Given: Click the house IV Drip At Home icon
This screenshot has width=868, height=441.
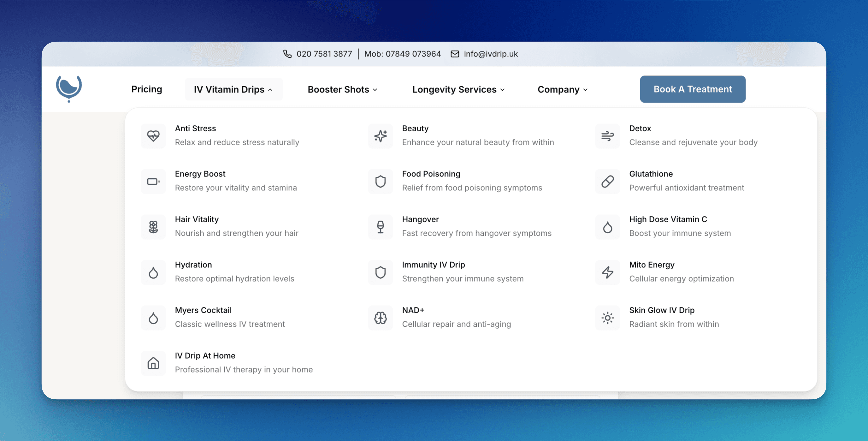Looking at the screenshot, I should pyautogui.click(x=153, y=363).
